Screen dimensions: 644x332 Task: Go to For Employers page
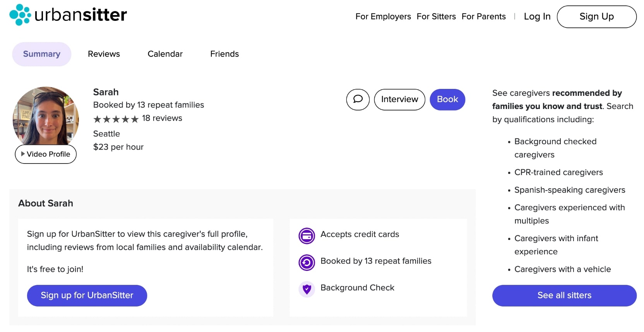(383, 17)
